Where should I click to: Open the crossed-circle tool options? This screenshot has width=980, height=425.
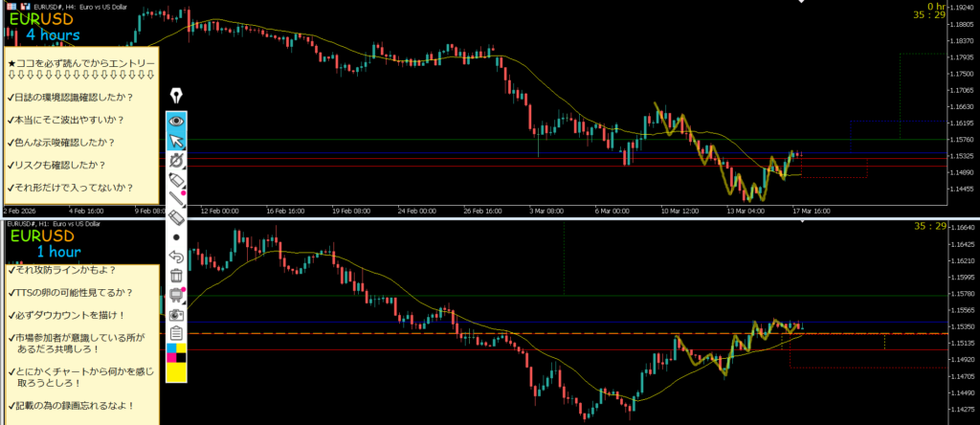click(x=176, y=161)
